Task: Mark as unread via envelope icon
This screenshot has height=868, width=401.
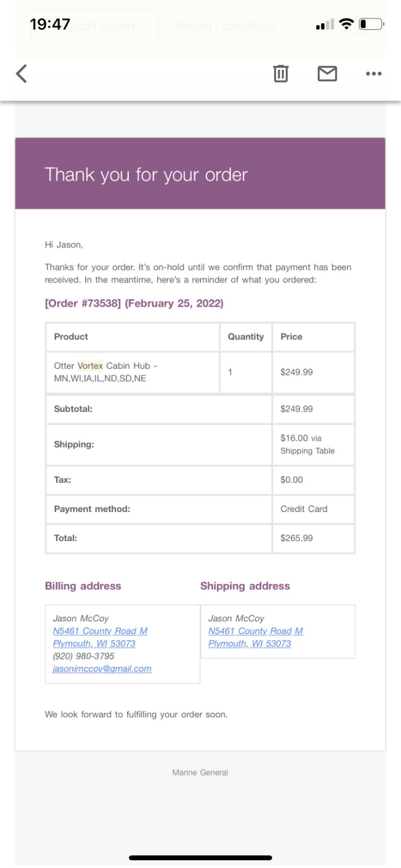Action: (327, 74)
